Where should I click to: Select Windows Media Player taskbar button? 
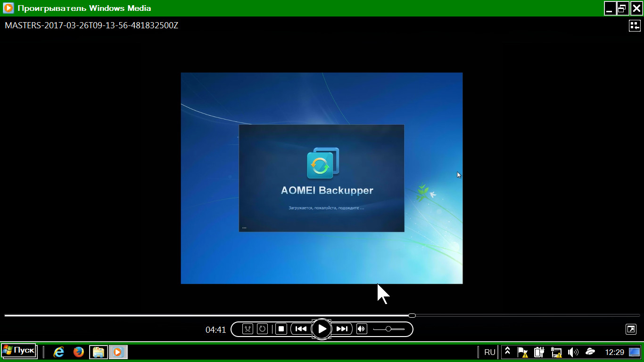tap(118, 352)
